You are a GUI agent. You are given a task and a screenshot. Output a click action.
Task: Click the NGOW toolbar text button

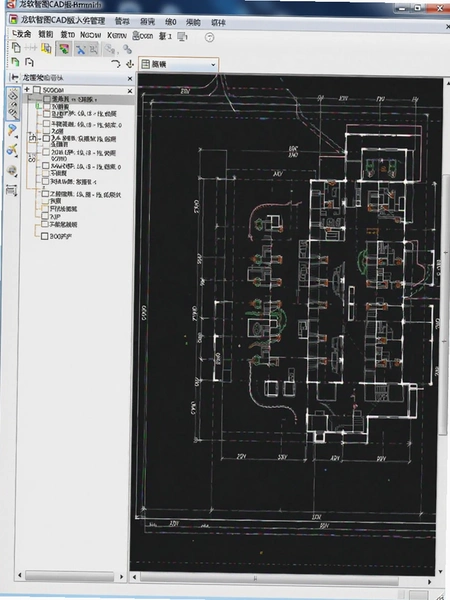[91, 35]
